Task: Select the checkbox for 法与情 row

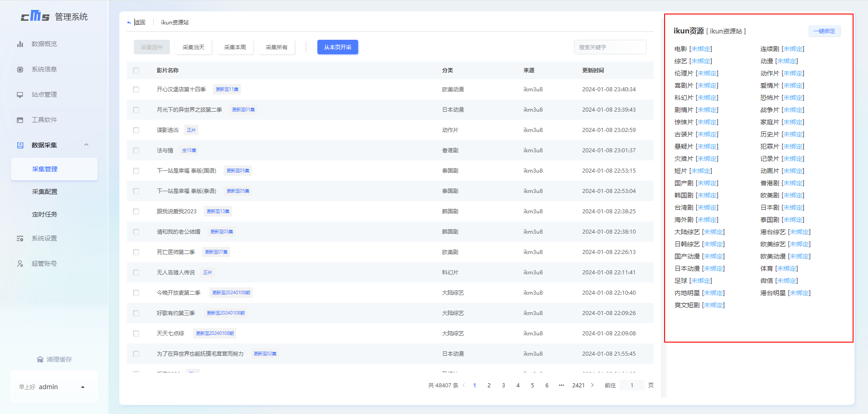Action: tap(136, 151)
